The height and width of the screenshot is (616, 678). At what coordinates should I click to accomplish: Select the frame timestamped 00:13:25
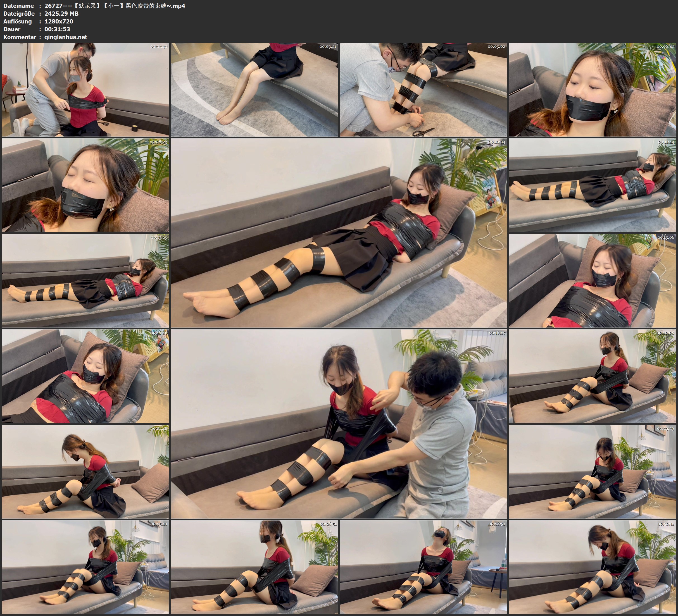(85, 281)
